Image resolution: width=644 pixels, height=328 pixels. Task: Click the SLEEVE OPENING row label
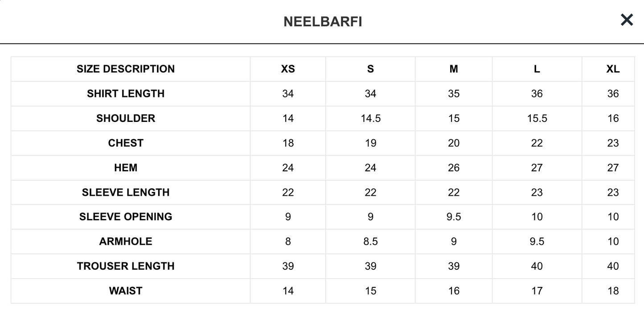pyautogui.click(x=126, y=217)
